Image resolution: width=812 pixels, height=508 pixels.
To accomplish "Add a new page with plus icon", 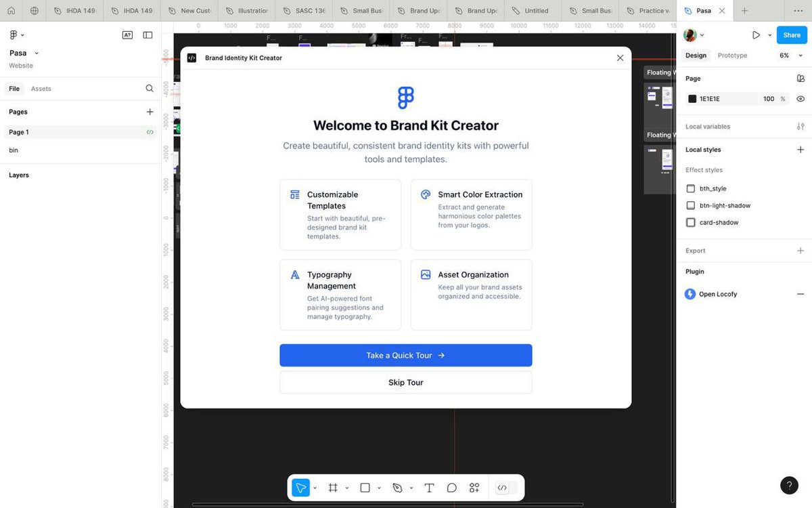I will [x=150, y=112].
